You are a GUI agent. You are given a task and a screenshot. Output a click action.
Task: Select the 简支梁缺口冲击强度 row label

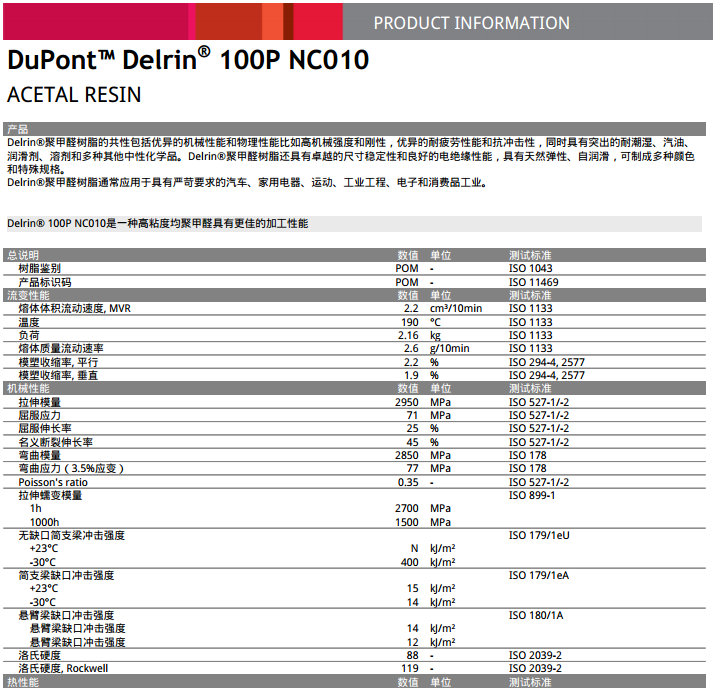[x=66, y=575]
